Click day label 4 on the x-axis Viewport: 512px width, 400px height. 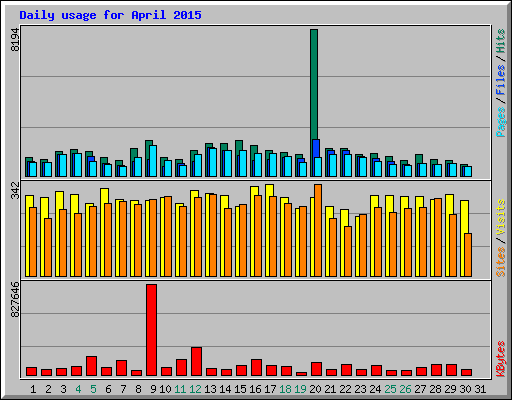(78, 389)
